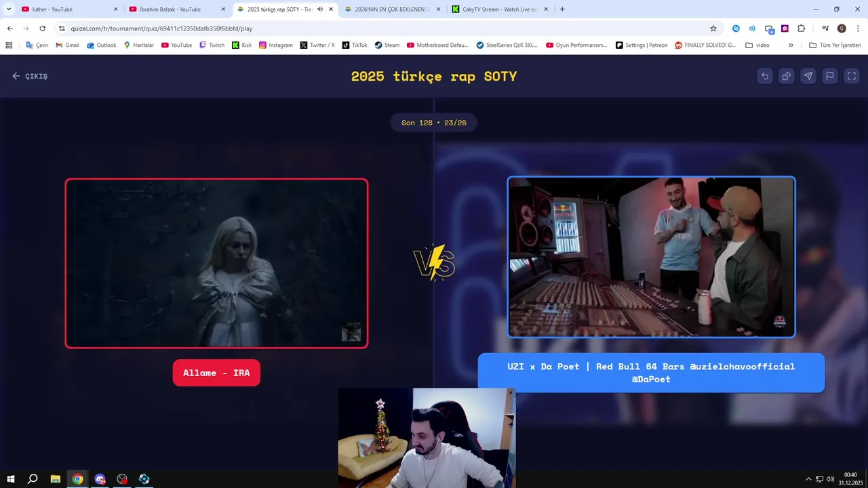Report the quiz using the flag icon
The height and width of the screenshot is (488, 868).
point(830,76)
